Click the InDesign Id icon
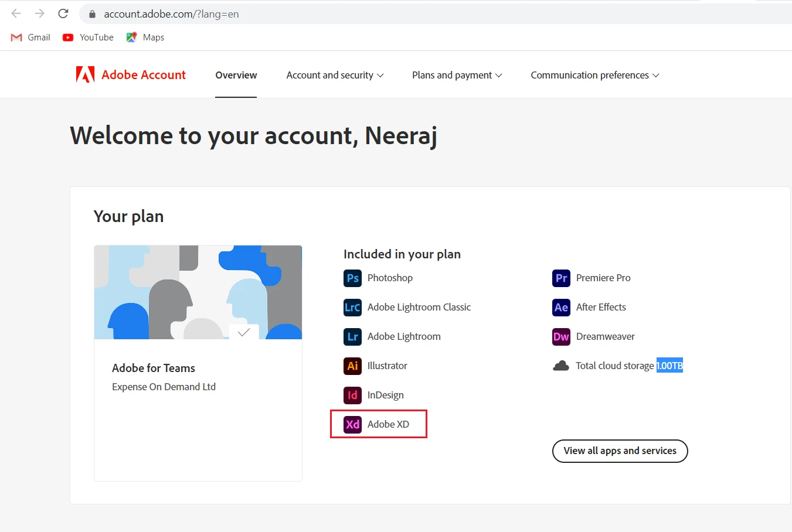This screenshot has height=532, width=792. click(352, 395)
